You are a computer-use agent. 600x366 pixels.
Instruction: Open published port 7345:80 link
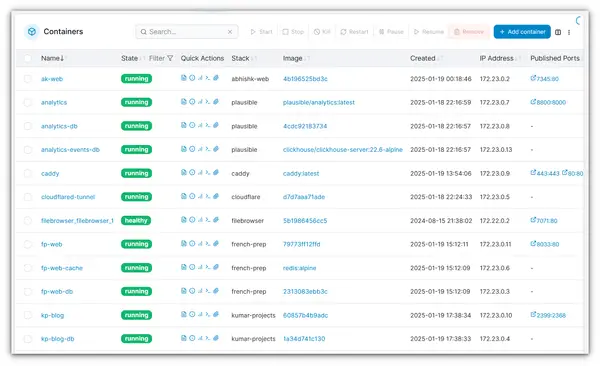545,78
